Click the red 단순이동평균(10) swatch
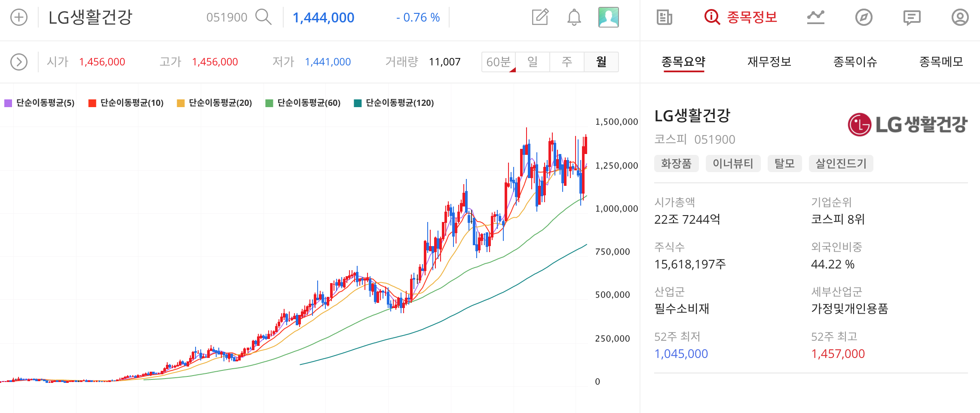The height and width of the screenshot is (413, 980). tap(92, 103)
